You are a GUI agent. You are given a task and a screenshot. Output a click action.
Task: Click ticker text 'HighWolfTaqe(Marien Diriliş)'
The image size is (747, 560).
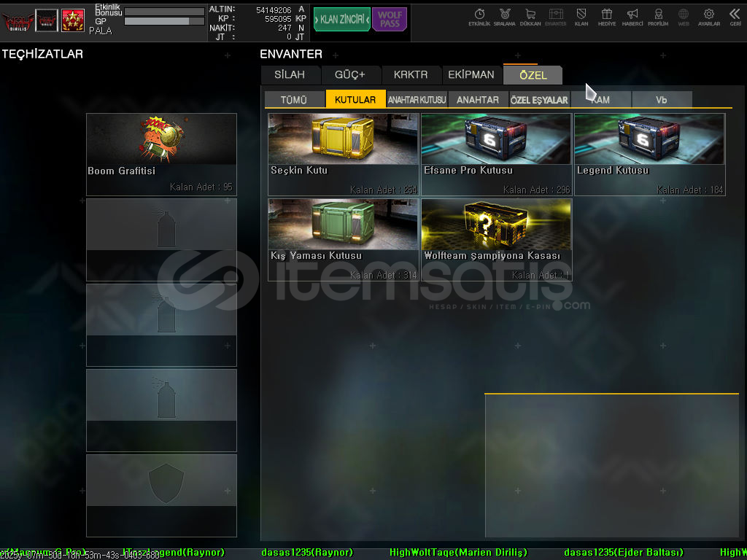pyautogui.click(x=458, y=553)
